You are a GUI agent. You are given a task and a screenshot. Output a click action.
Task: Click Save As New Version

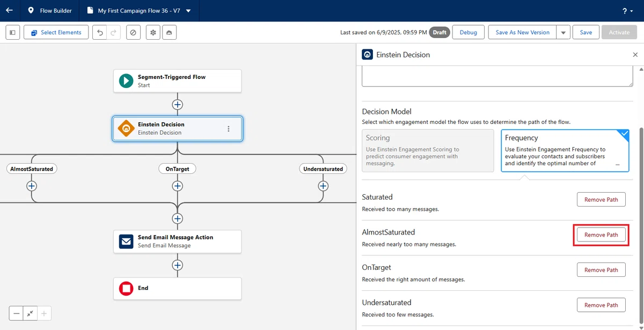pos(522,32)
